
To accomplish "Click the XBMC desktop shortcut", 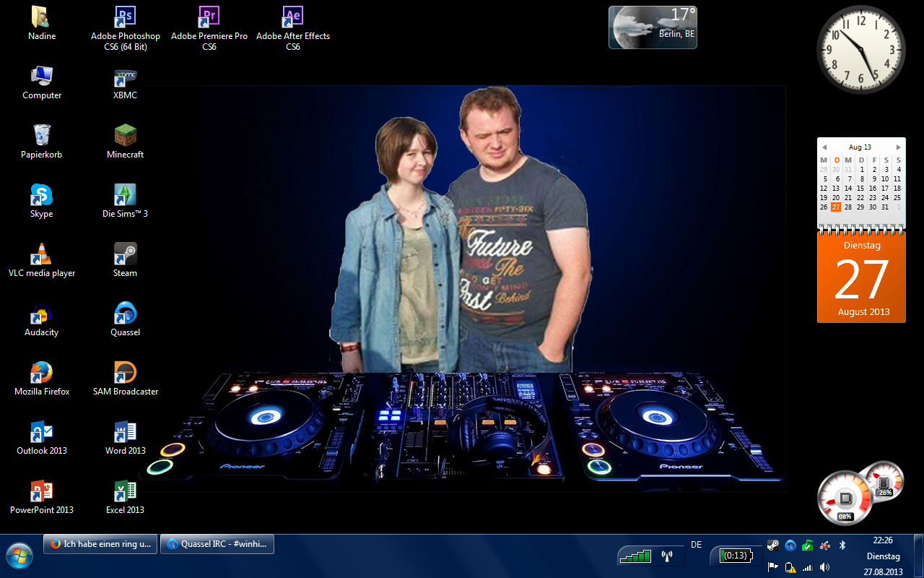I will 125,77.
